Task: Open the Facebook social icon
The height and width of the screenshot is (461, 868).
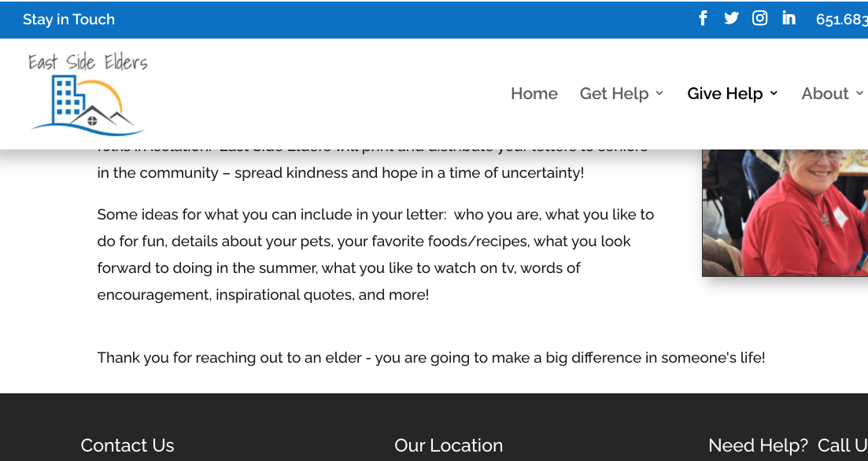Action: click(x=703, y=18)
